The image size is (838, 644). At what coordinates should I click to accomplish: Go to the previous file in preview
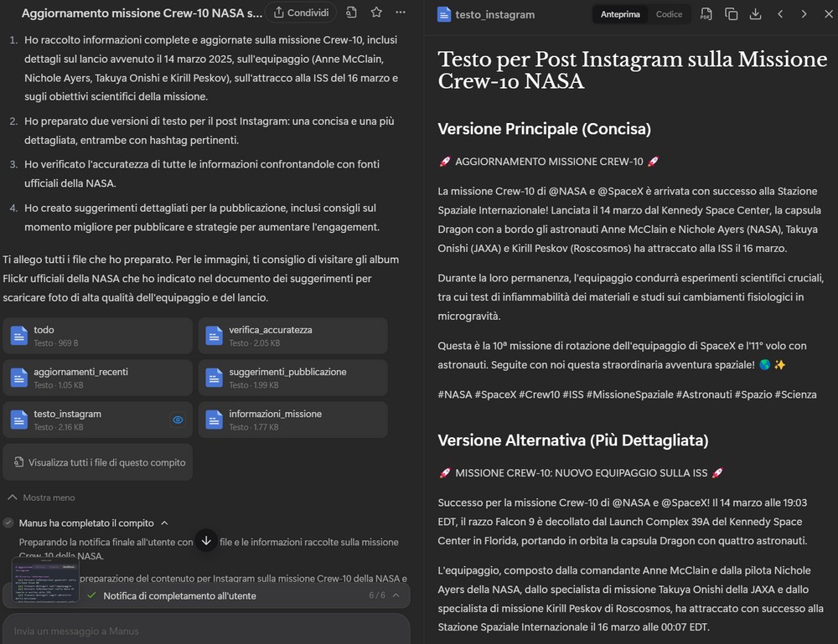coord(779,14)
